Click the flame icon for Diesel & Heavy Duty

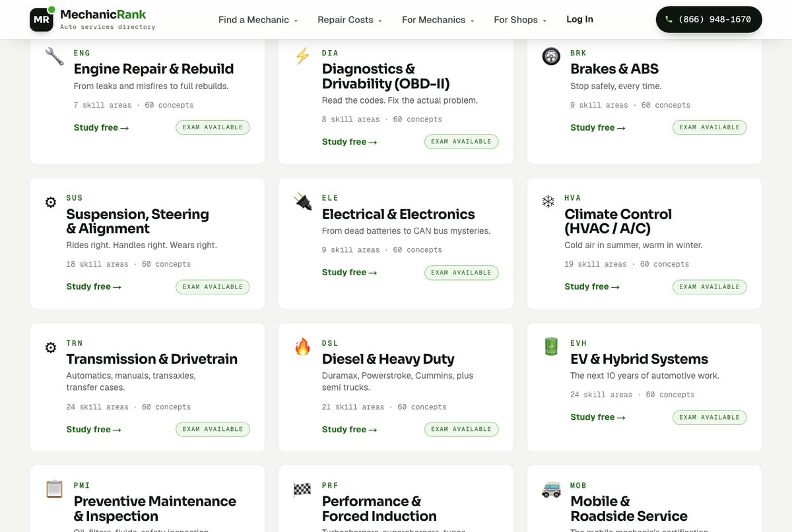pos(302,347)
